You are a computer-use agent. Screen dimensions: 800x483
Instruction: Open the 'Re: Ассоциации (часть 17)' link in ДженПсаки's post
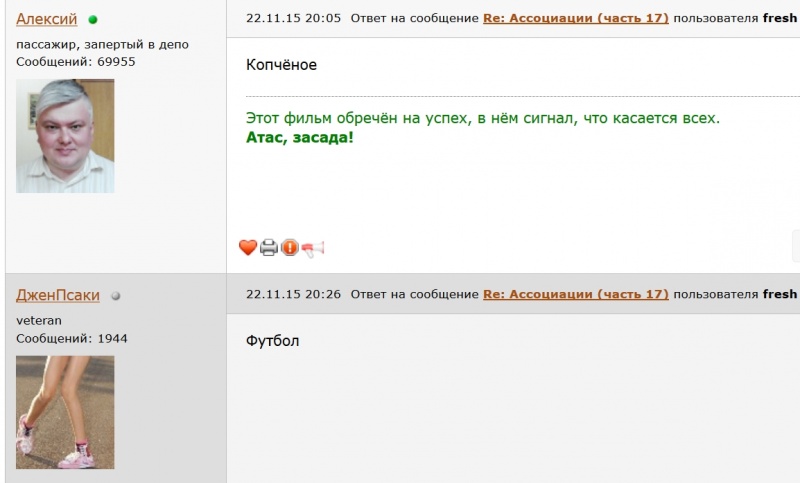576,294
